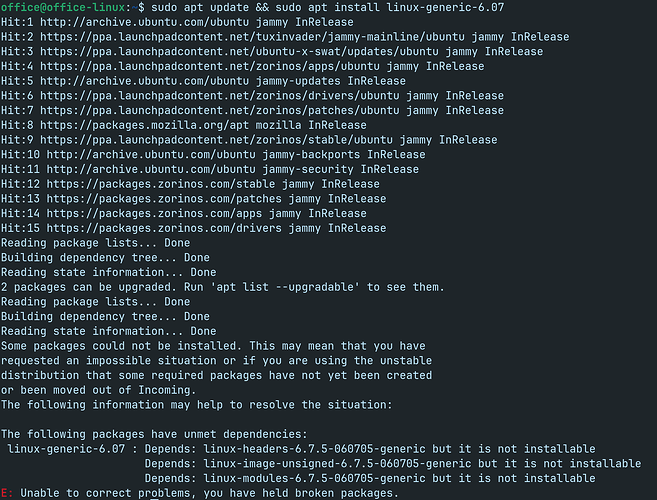
Task: Click the zorinos/stable launchpad URL
Action: 217,140
